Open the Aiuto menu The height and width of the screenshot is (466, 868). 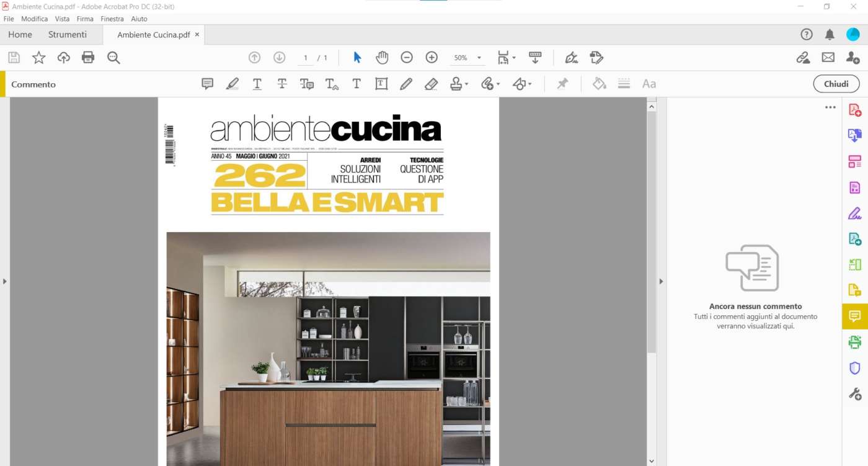(139, 19)
